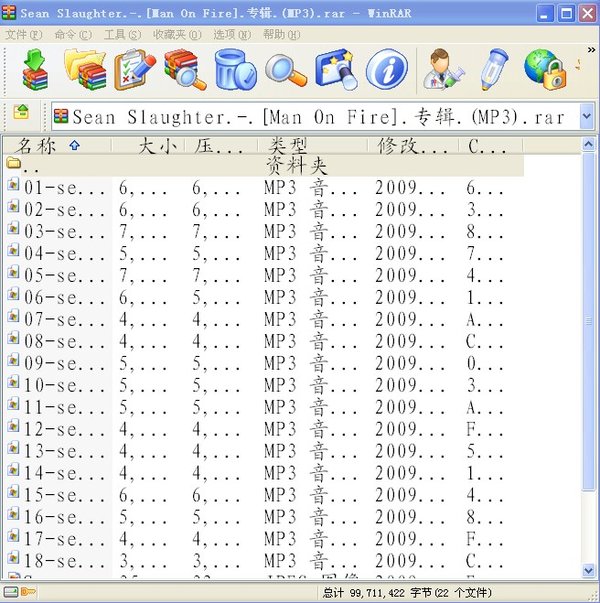Click the Delete trash bin icon

(x=235, y=70)
